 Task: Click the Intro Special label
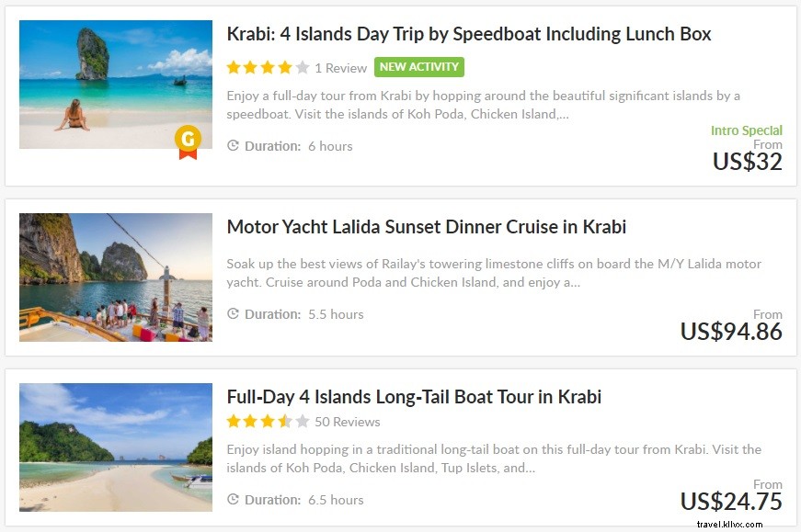(747, 130)
